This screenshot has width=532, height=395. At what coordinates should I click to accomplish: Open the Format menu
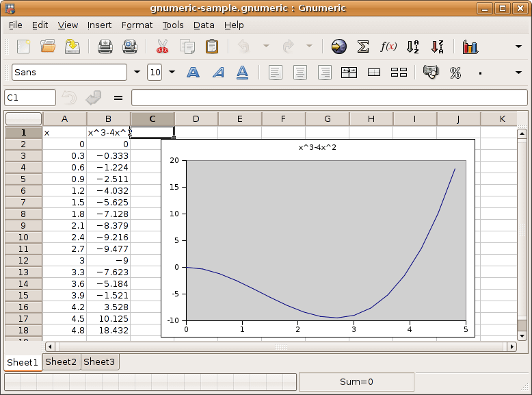pos(137,25)
